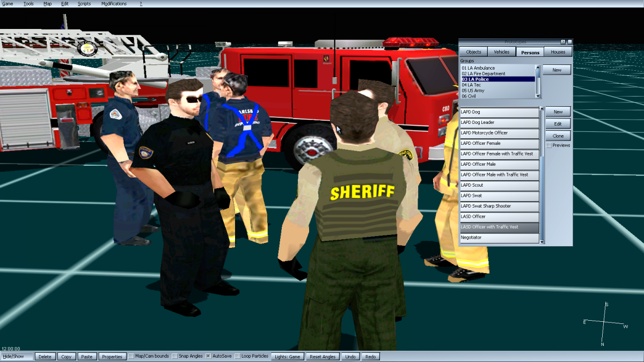This screenshot has height=362, width=644.
Task: Click the Copy button
Action: [67, 357]
